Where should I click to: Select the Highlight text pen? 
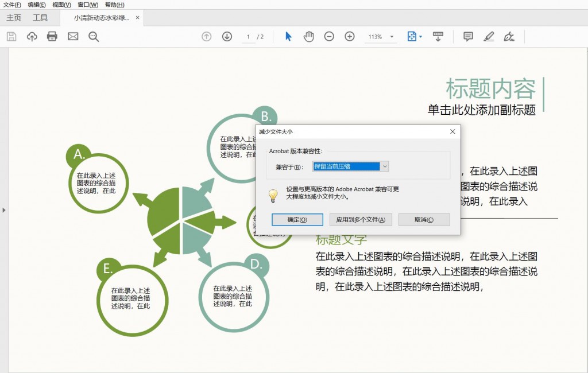point(488,36)
